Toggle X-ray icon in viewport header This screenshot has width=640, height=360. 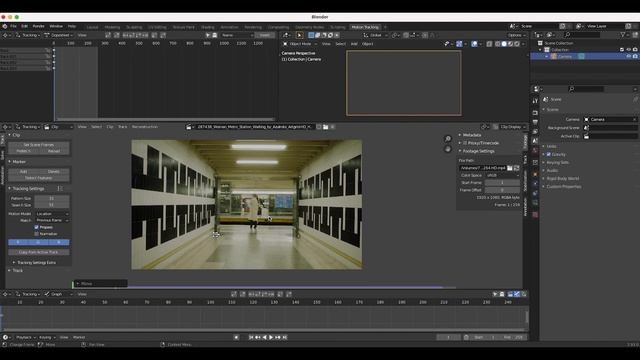(489, 44)
